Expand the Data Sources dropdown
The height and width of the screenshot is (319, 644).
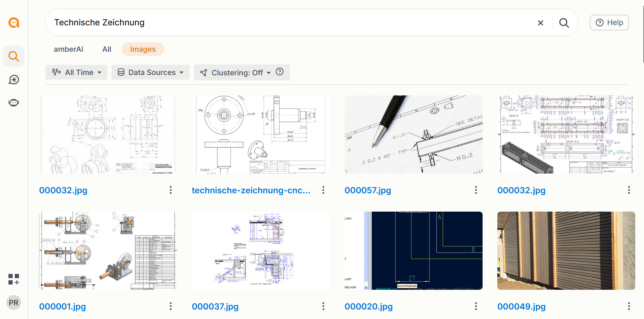coord(151,72)
